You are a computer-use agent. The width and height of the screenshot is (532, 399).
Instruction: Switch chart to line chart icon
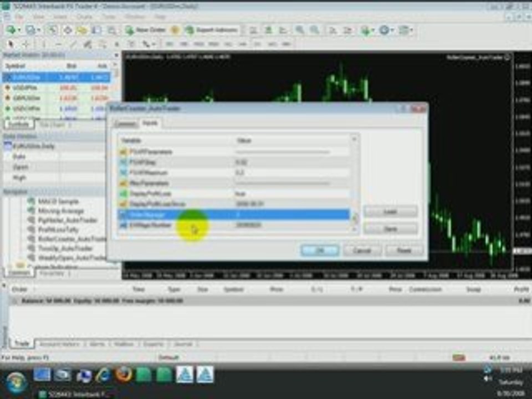283,30
